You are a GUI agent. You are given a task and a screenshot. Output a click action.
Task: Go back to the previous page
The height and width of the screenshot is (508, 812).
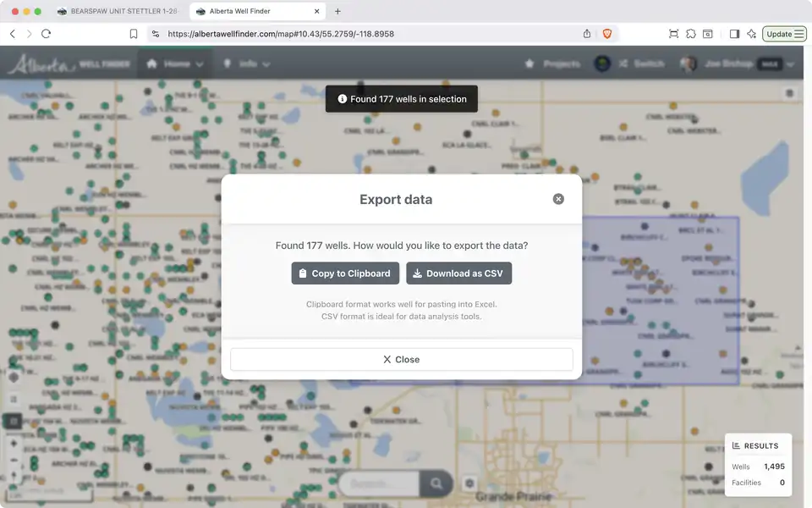pos(13,34)
